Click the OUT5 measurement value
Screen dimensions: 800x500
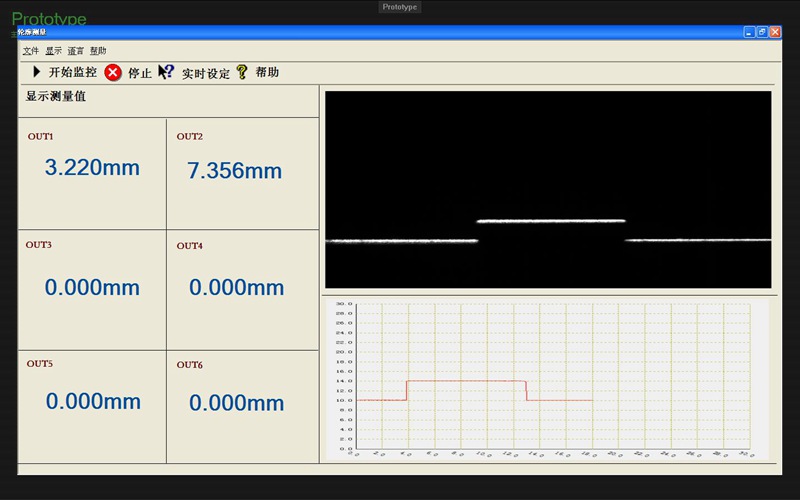coord(93,402)
